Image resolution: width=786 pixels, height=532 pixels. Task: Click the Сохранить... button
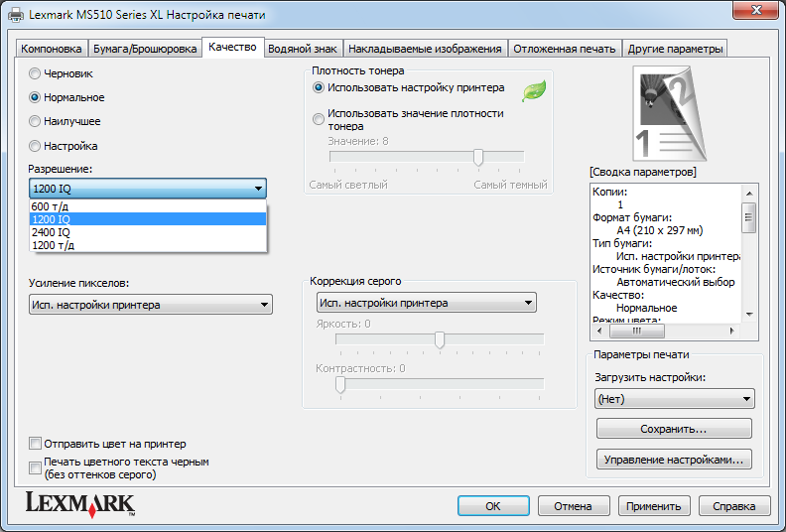click(674, 429)
